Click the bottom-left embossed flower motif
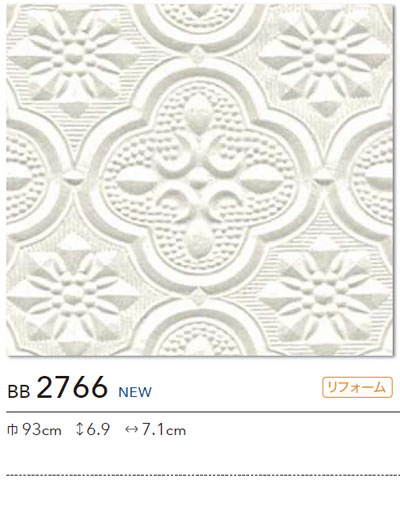The width and height of the screenshot is (400, 530). pyautogui.click(x=72, y=299)
